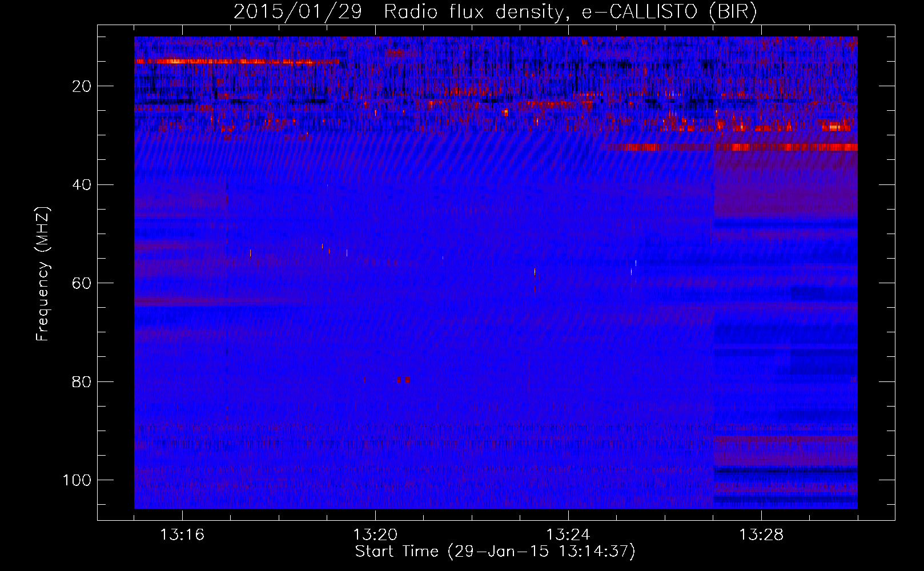Click the "13:20" time tick label
The image size is (924, 571).
[375, 535]
